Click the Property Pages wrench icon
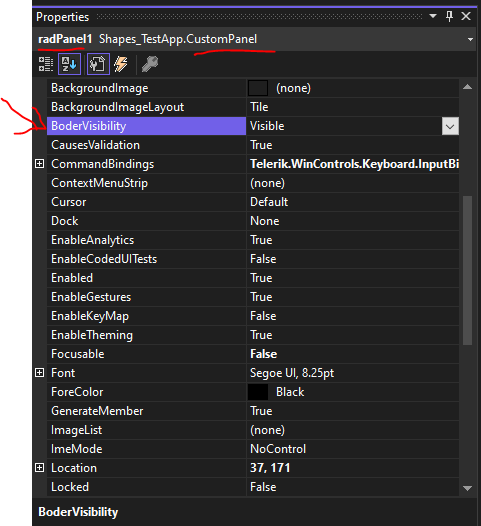Screen dimensions: 481x526 pyautogui.click(x=150, y=64)
